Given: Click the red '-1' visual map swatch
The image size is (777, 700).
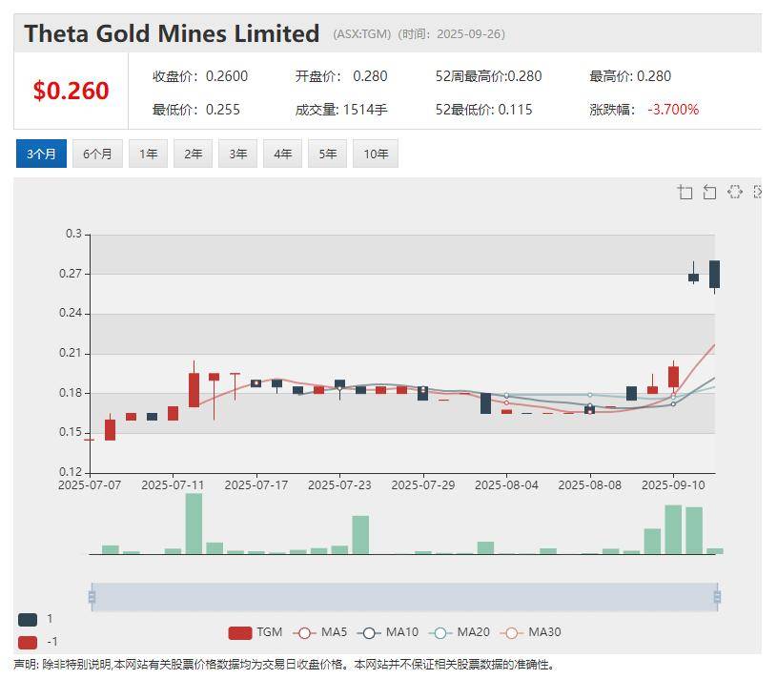Looking at the screenshot, I should coord(28,642).
